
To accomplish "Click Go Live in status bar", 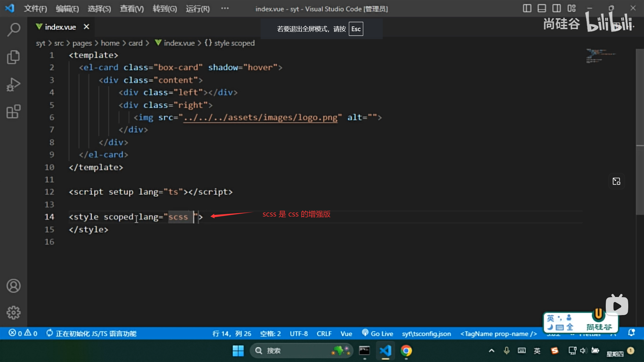I will [378, 334].
